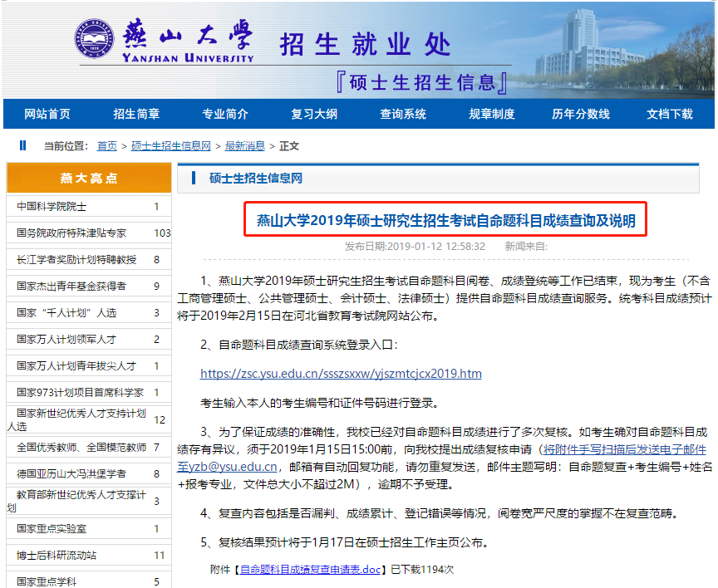718x588 pixels.
Task: Click 文档下载 in the navigation bar
Action: pyautogui.click(x=670, y=114)
